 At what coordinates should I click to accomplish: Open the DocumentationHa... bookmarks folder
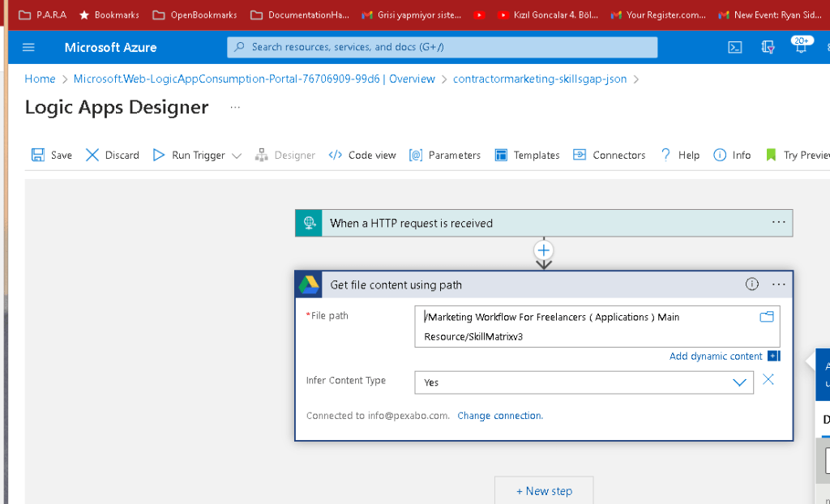coord(300,15)
